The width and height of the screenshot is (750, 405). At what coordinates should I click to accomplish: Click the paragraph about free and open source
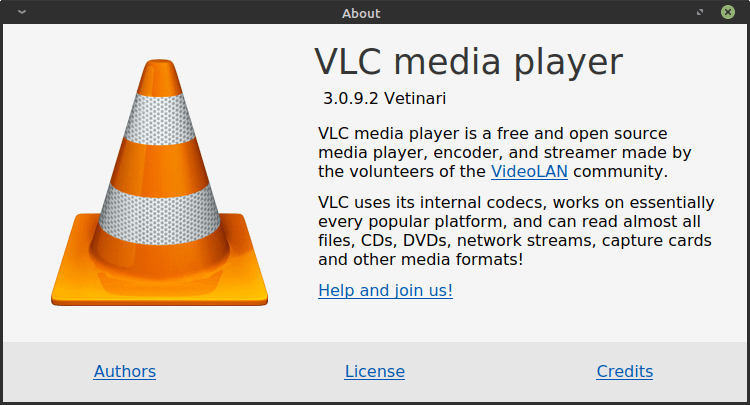point(505,152)
